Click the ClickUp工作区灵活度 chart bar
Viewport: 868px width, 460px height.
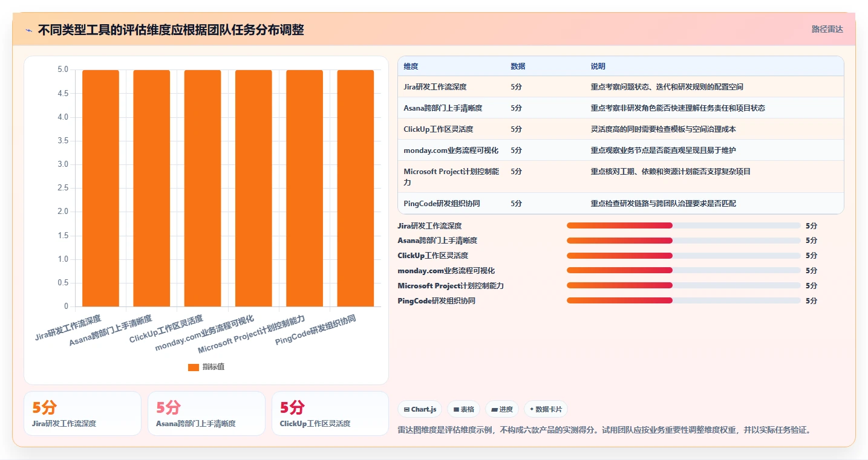(203, 188)
